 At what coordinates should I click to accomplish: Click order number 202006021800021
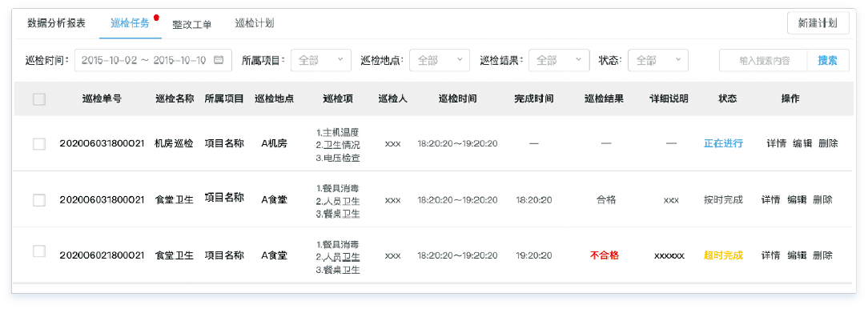(102, 255)
